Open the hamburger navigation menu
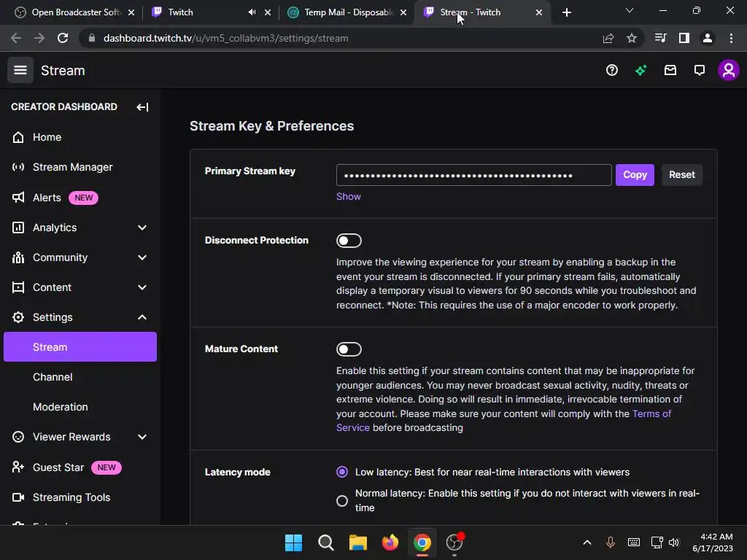747x560 pixels. pos(20,71)
